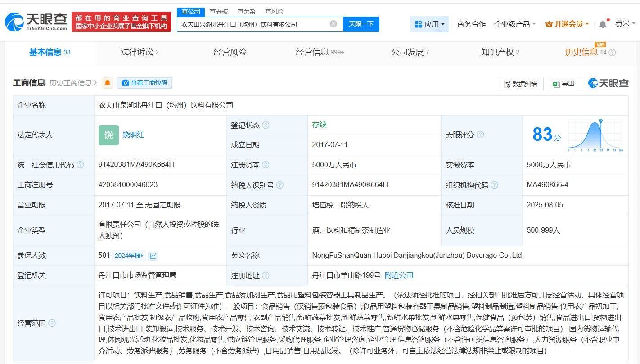Show help for 组织机构代码
Screen dimensions: 640x364
click(x=495, y=185)
